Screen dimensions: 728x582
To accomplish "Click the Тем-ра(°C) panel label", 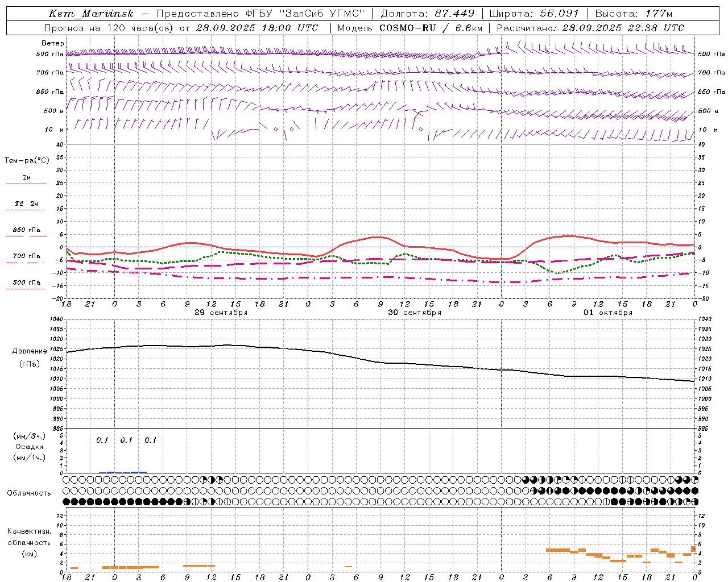I will pyautogui.click(x=27, y=161).
